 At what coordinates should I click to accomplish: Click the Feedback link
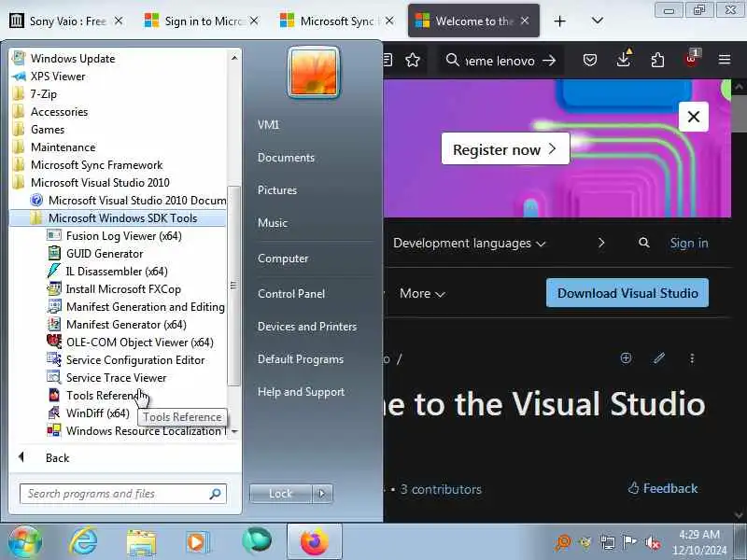point(663,488)
